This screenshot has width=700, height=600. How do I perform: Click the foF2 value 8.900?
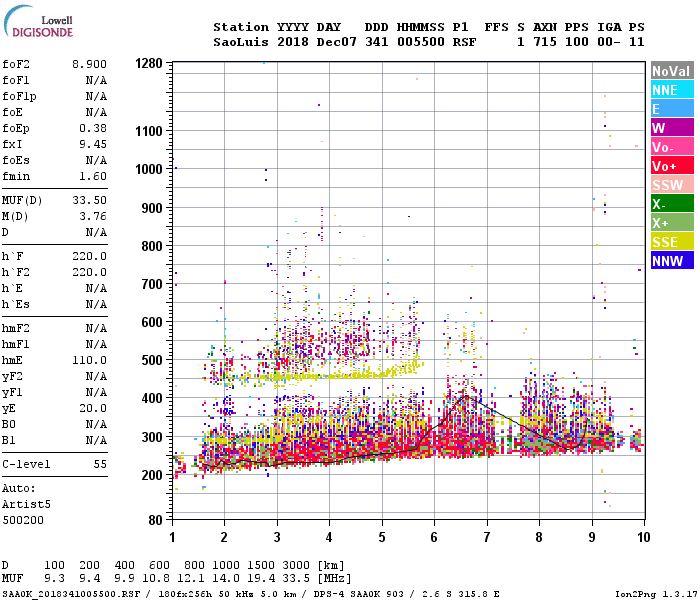tap(89, 64)
